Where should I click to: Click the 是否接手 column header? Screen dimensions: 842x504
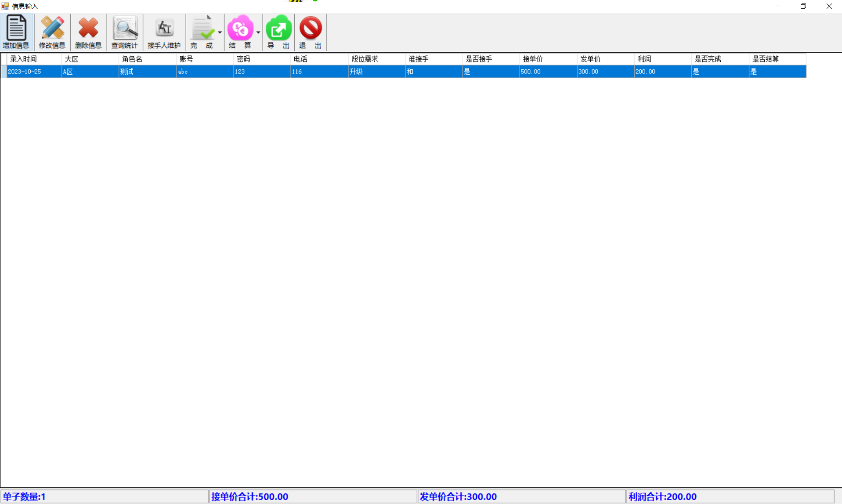click(491, 59)
